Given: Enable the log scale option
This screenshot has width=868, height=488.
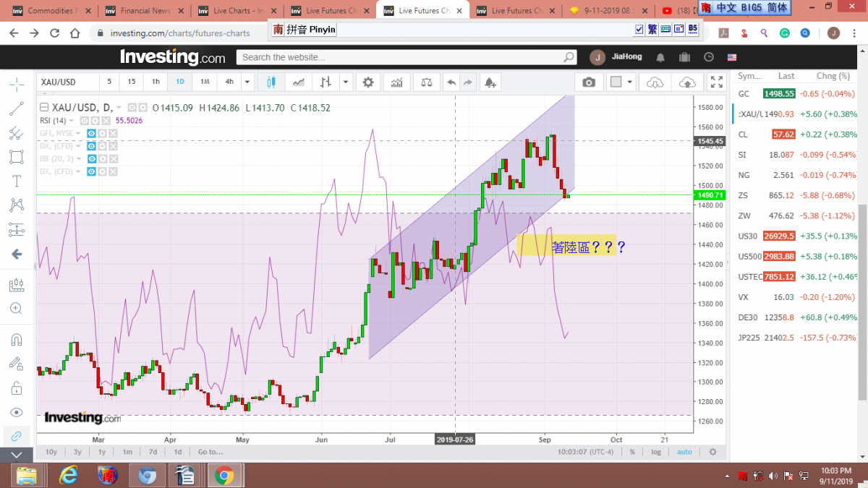Looking at the screenshot, I should tap(655, 452).
